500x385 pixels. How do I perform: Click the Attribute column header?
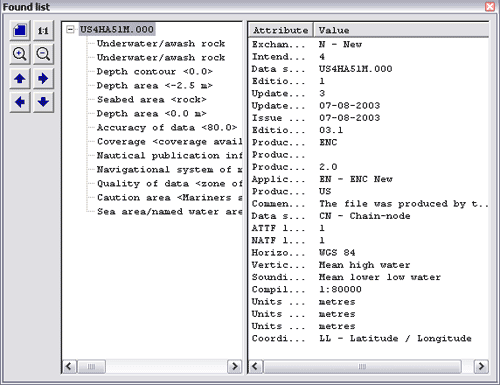click(x=281, y=30)
